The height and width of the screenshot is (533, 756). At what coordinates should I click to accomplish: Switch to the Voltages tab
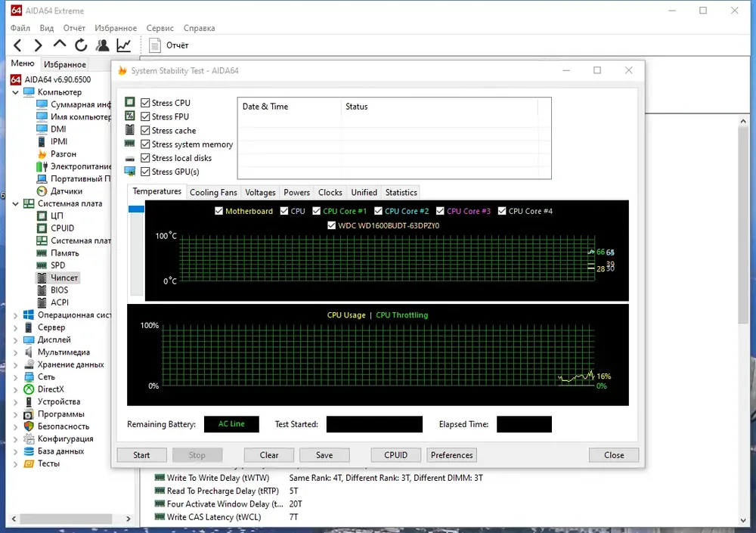[260, 193]
